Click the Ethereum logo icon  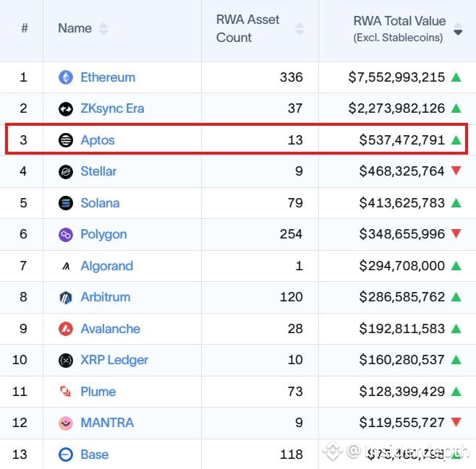pos(66,77)
